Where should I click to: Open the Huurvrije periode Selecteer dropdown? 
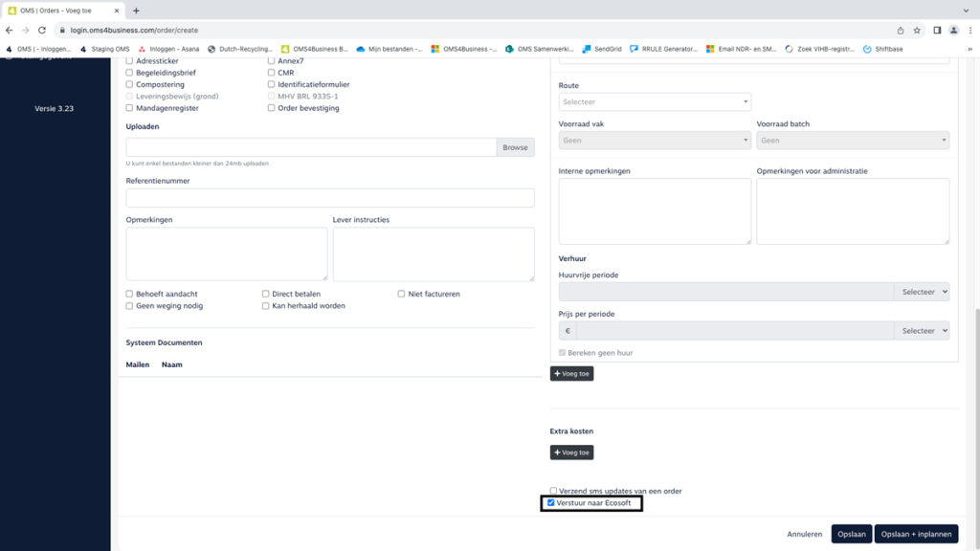tap(921, 292)
